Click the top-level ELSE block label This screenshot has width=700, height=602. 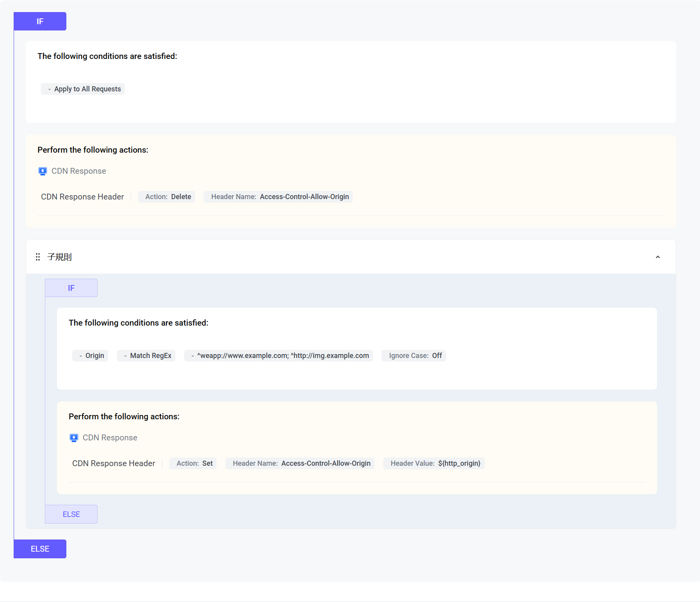[x=40, y=549]
